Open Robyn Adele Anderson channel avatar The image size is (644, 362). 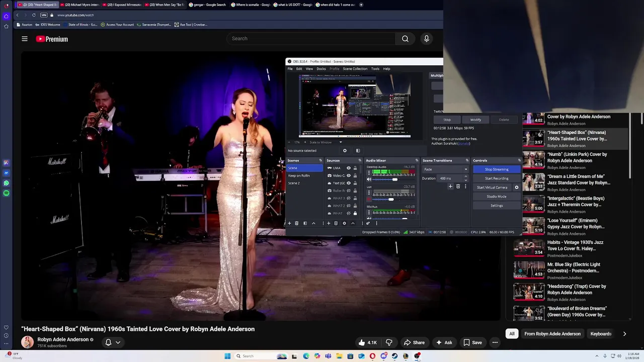(27, 342)
